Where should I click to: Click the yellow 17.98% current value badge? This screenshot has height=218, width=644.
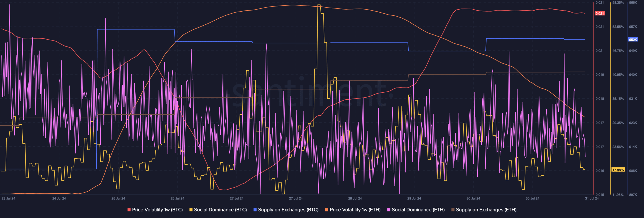(x=618, y=170)
